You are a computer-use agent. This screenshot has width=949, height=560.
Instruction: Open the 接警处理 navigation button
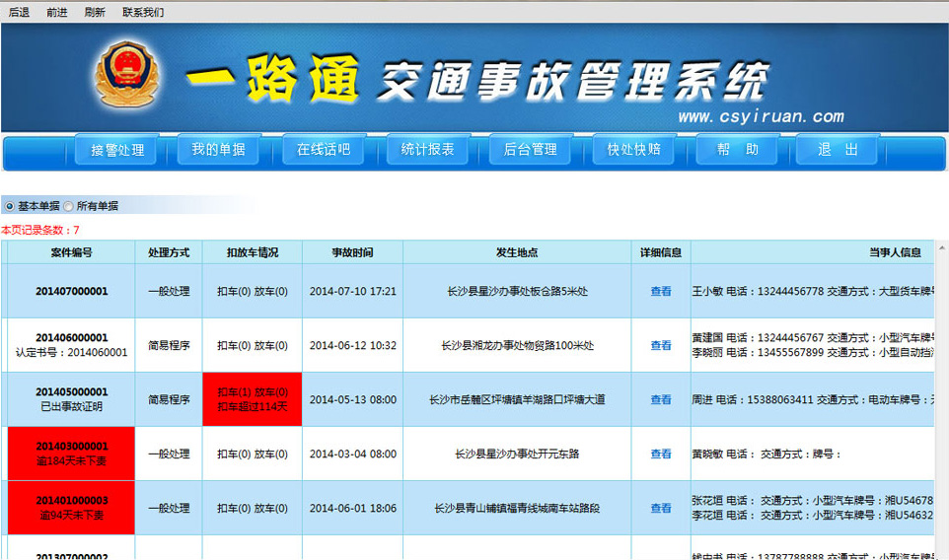click(x=117, y=150)
